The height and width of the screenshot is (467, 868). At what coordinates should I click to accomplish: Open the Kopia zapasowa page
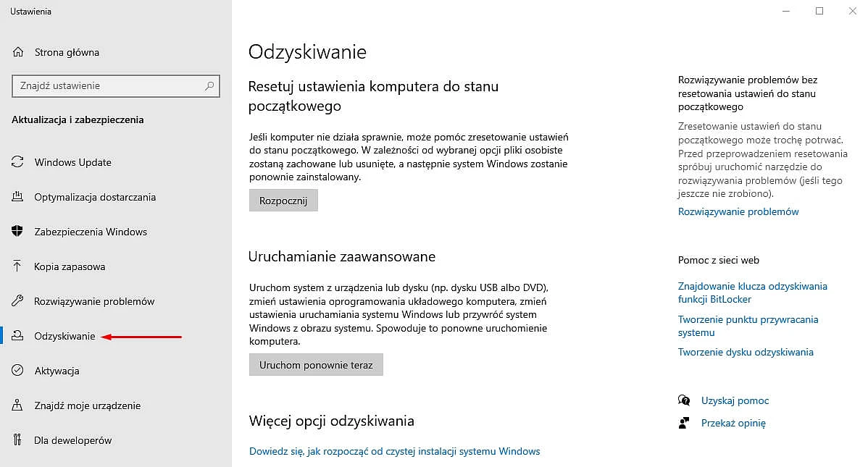[x=70, y=266]
